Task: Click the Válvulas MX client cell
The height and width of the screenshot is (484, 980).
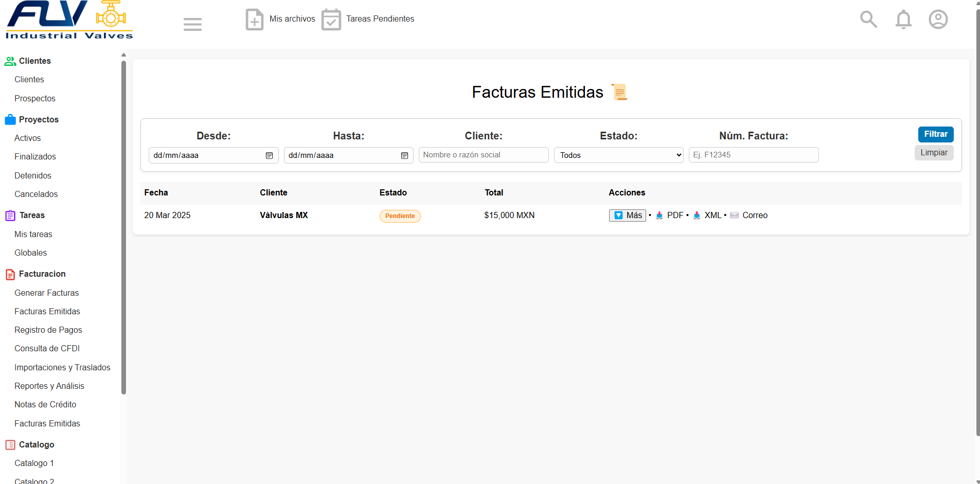Action: coord(284,216)
